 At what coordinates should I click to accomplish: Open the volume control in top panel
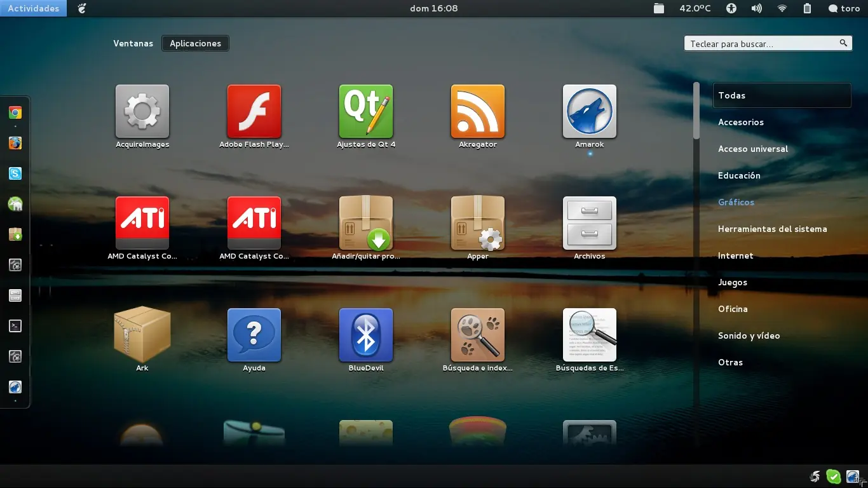pos(757,8)
